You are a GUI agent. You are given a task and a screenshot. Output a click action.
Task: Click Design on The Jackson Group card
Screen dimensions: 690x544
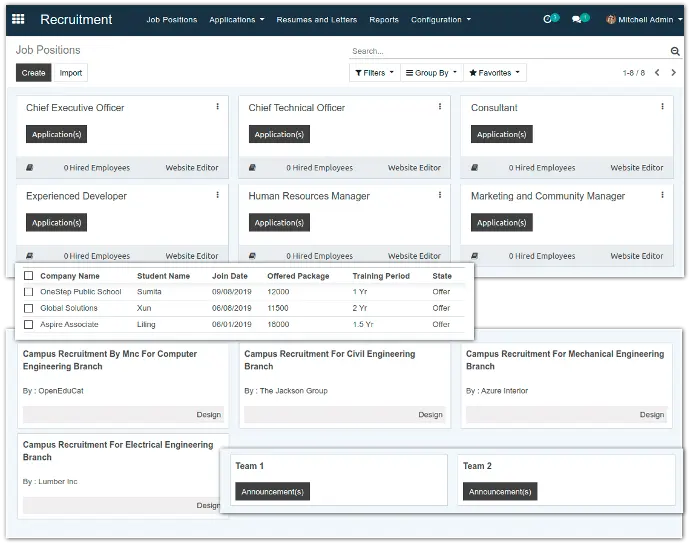[430, 415]
